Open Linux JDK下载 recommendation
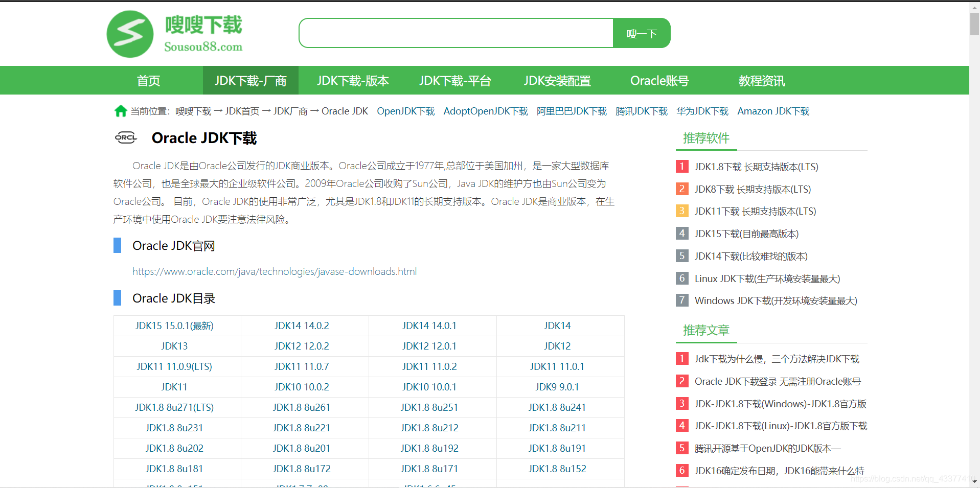 tap(767, 278)
